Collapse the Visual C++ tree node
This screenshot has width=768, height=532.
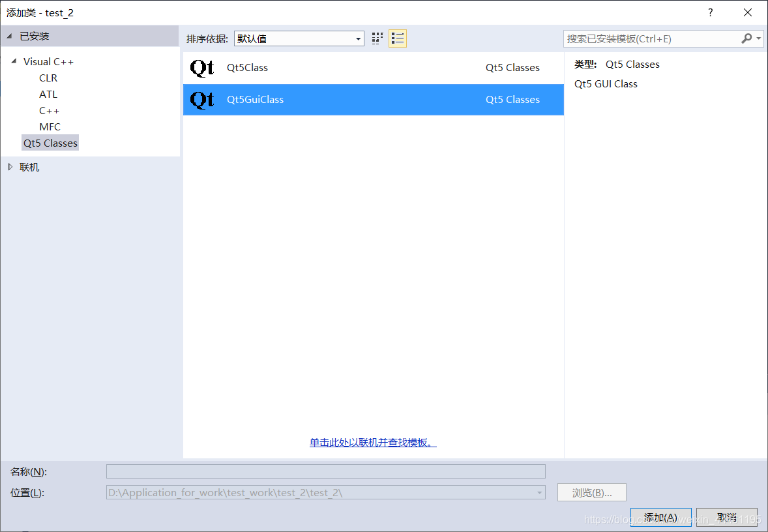14,61
